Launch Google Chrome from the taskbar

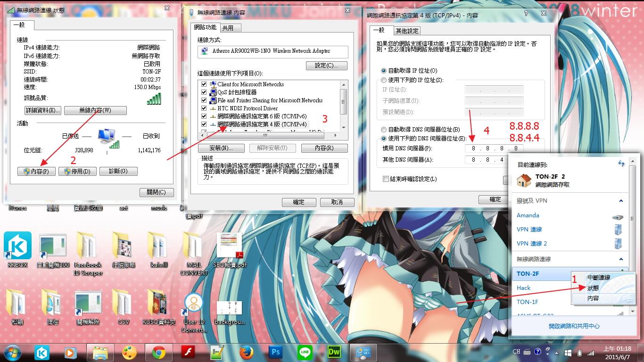pos(158,352)
